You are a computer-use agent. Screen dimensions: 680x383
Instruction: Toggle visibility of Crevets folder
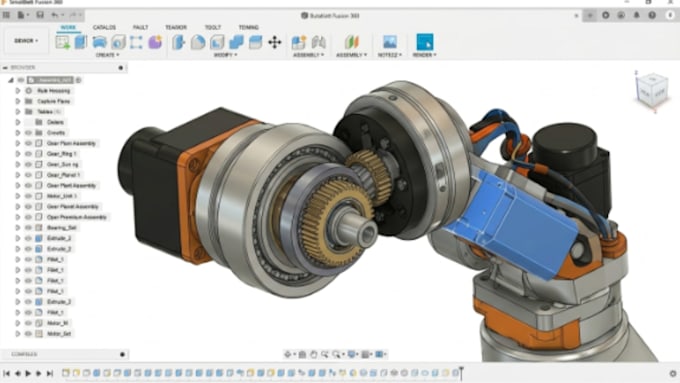[29, 133]
